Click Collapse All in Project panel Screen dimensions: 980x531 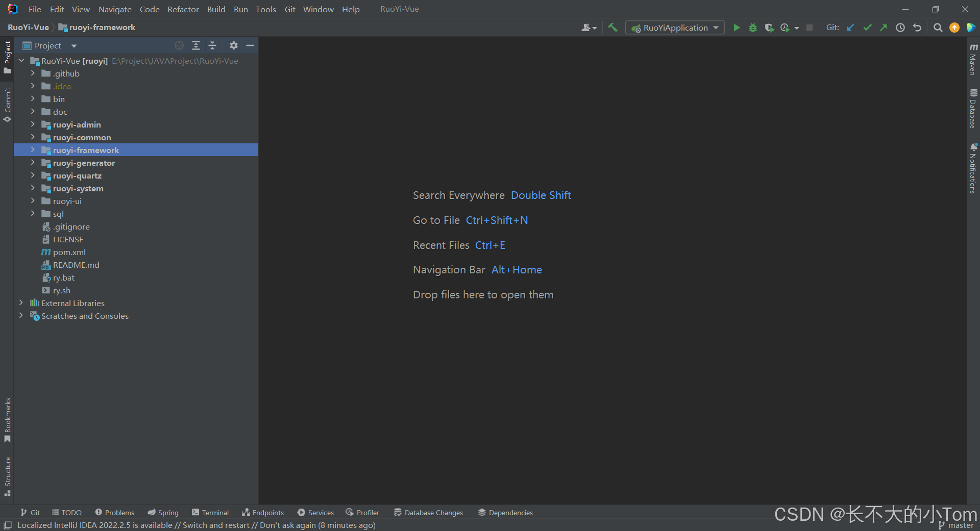[212, 45]
